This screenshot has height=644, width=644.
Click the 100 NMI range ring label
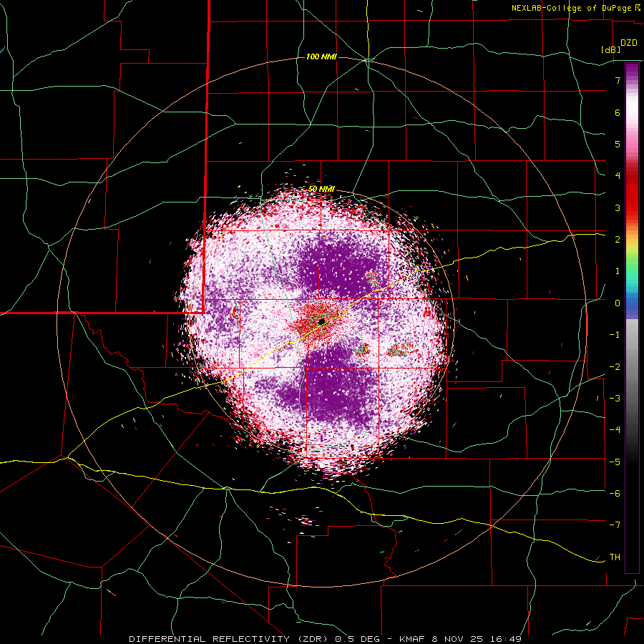[x=321, y=57]
